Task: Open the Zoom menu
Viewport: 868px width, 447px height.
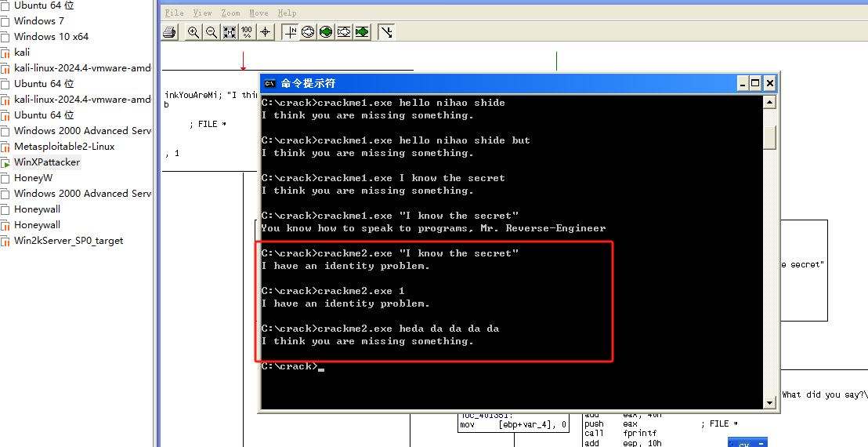Action: point(231,13)
